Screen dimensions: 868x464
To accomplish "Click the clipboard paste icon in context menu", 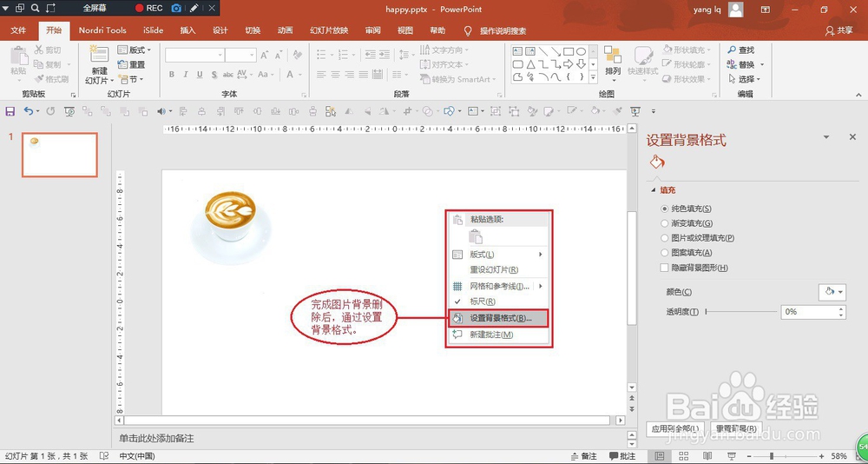I will [476, 236].
